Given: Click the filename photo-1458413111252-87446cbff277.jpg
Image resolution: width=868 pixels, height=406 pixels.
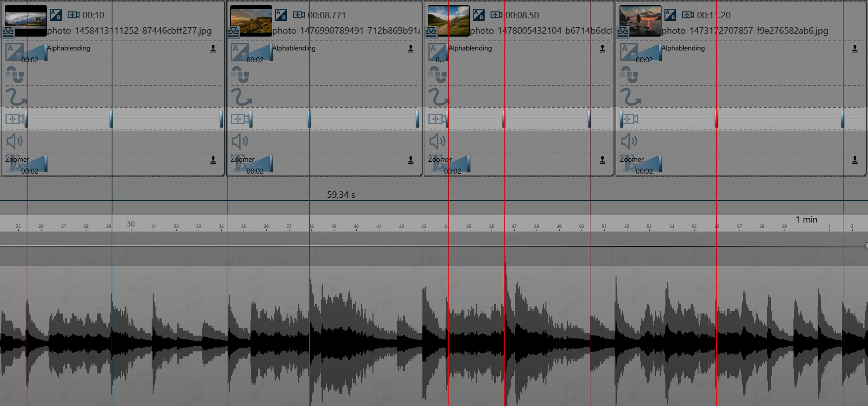Looking at the screenshot, I should (x=129, y=31).
